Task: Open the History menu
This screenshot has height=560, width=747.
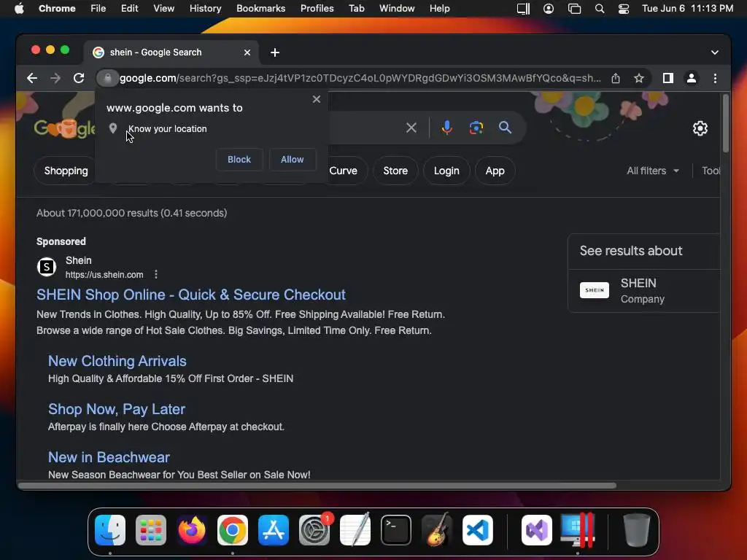Action: pyautogui.click(x=205, y=9)
